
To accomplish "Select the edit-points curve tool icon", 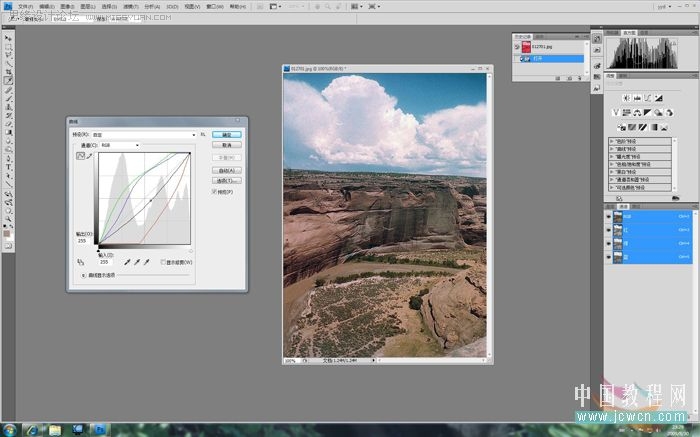I will pos(80,156).
